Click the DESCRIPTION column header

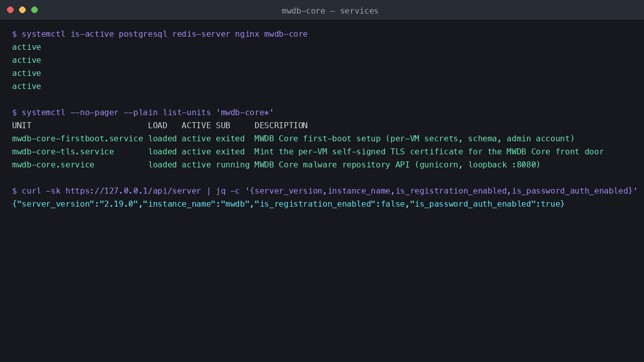click(281, 126)
